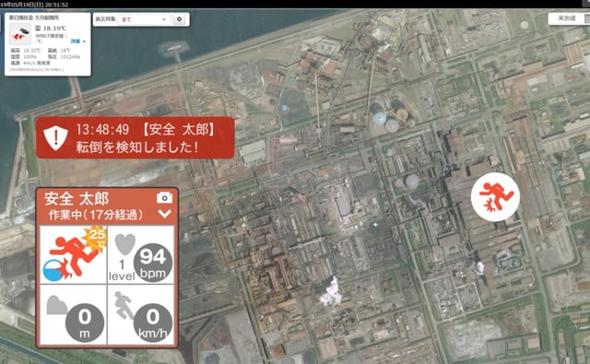Open the 転倒を検知しました alert banner
Screen dimensions: 590x364
click(x=136, y=137)
